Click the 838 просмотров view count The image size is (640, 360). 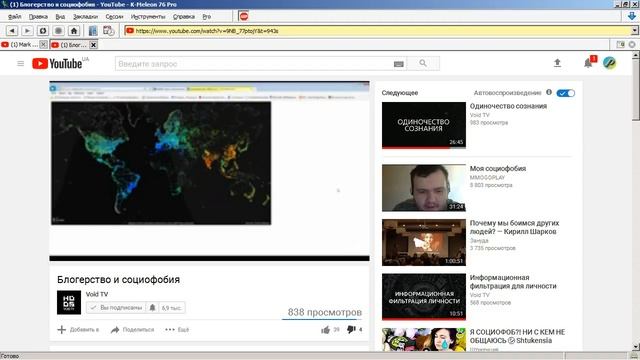point(324,312)
